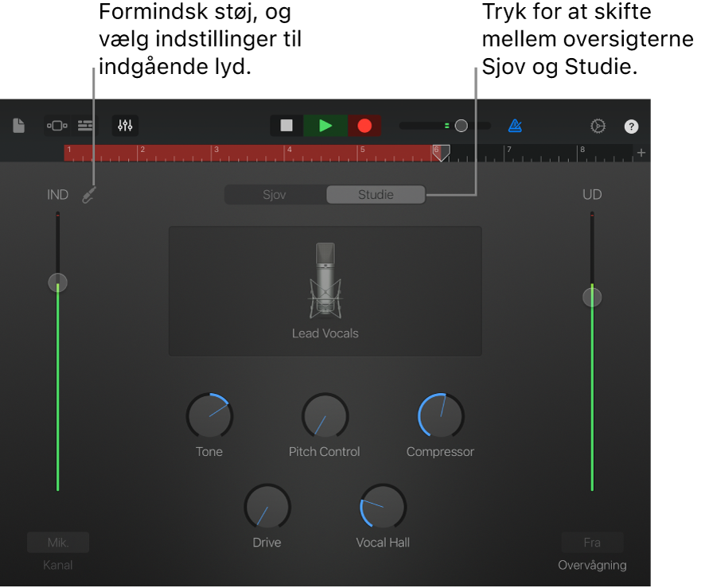
Task: Click the Lead Vocals label
Action: [x=325, y=333]
